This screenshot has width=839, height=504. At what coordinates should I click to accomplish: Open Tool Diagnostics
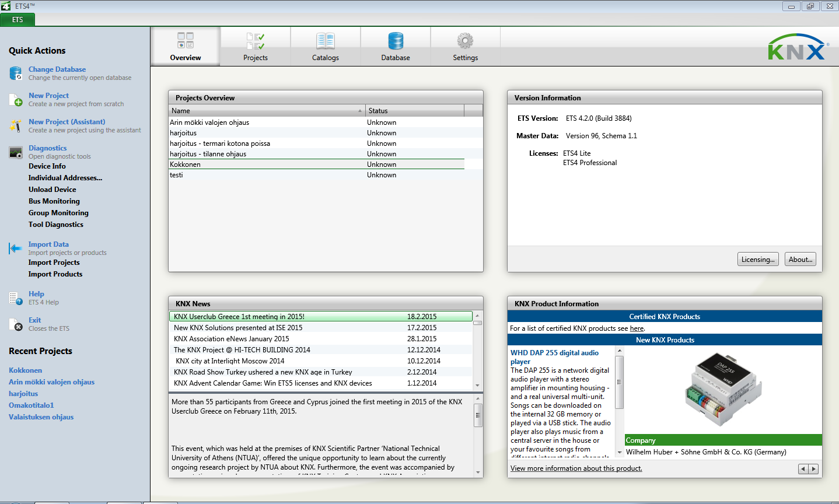pos(56,225)
